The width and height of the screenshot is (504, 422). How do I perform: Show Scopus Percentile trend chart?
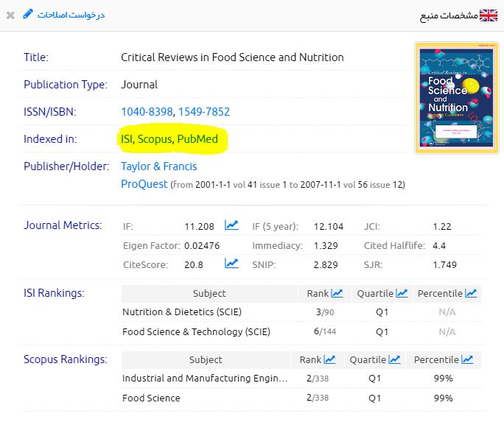click(466, 359)
